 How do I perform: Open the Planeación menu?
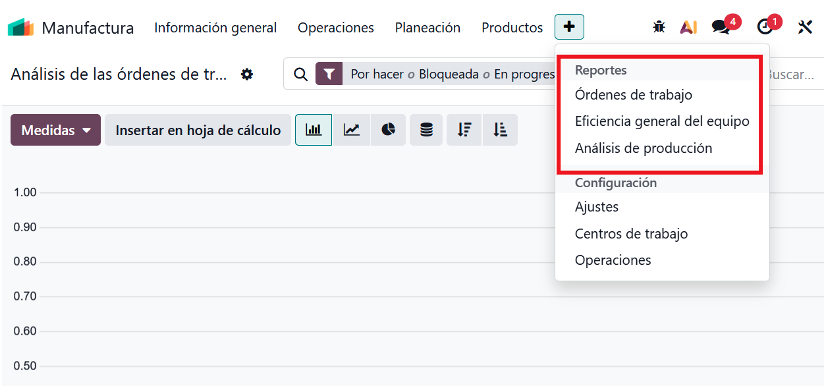tap(428, 27)
